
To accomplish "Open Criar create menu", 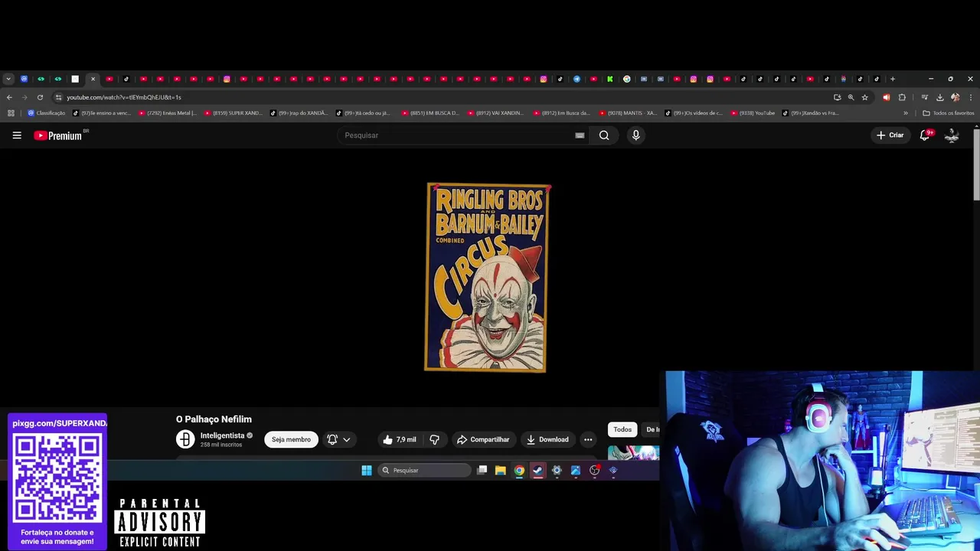I will point(890,135).
